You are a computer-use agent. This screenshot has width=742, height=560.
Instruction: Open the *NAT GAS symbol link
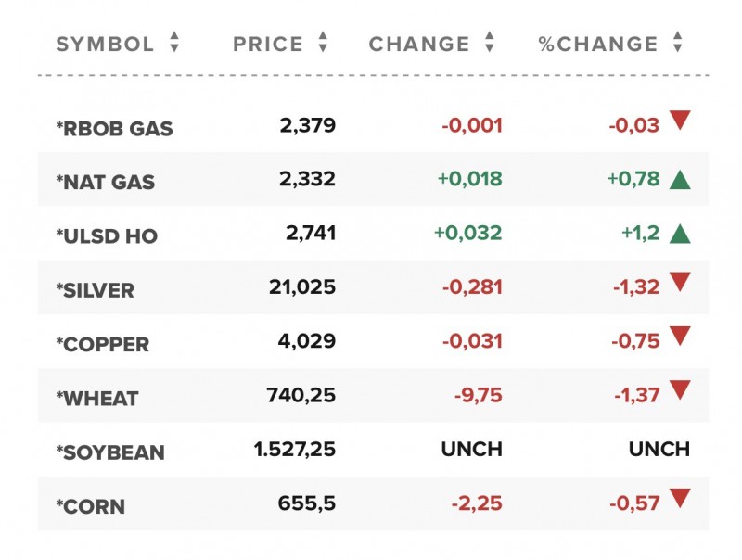tap(106, 183)
